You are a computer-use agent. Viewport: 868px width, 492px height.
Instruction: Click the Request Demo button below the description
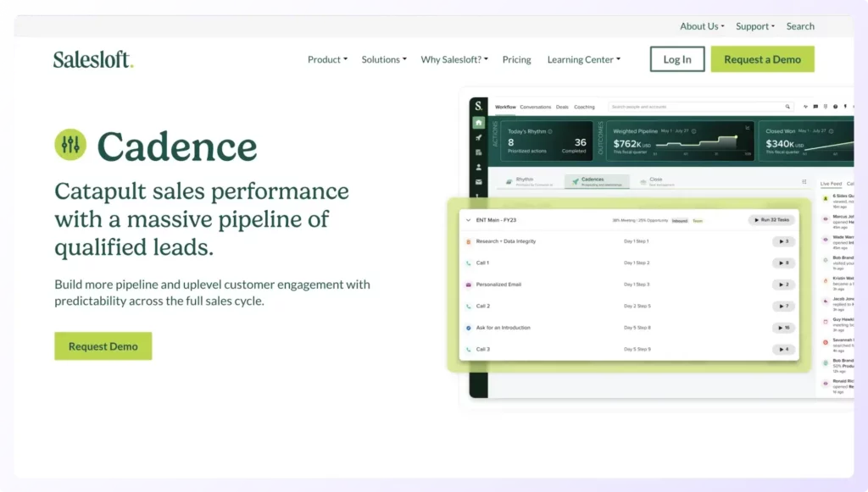pos(103,346)
